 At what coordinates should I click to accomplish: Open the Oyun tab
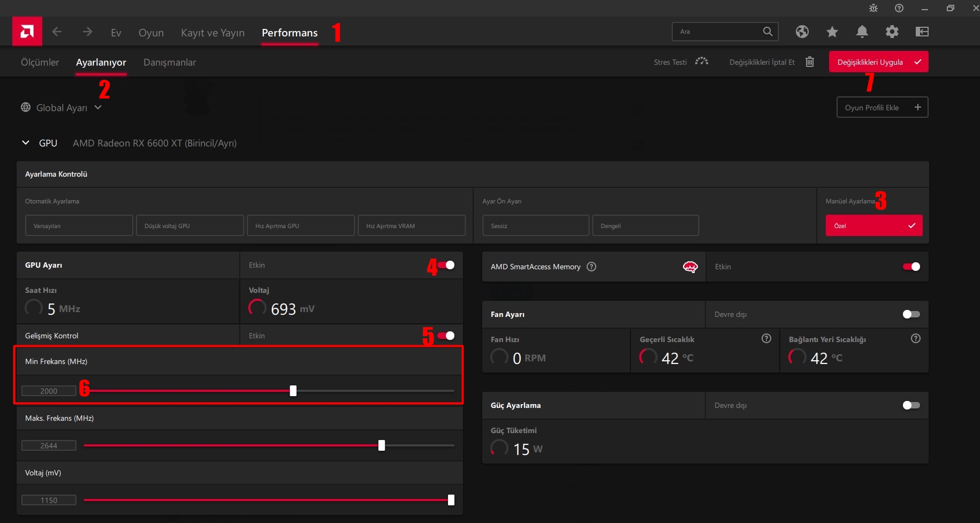[151, 33]
